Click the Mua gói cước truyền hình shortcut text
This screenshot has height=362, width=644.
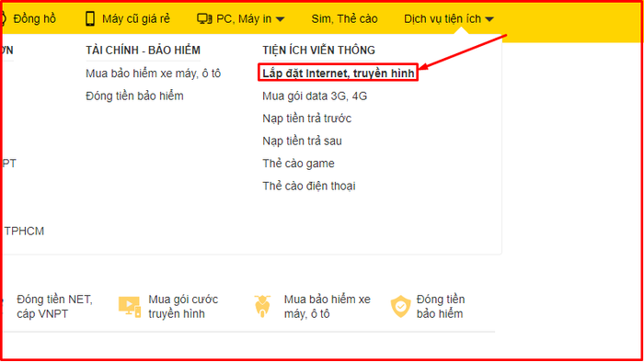tap(183, 307)
